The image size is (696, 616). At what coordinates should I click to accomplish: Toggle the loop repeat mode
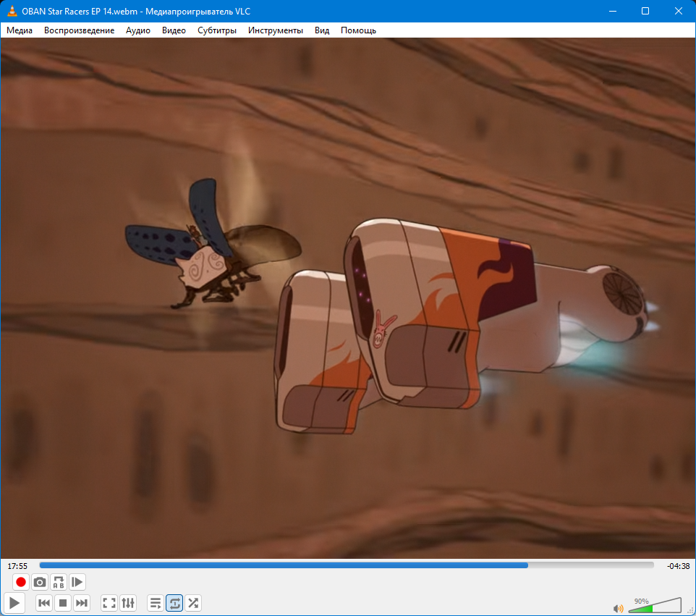coord(174,603)
